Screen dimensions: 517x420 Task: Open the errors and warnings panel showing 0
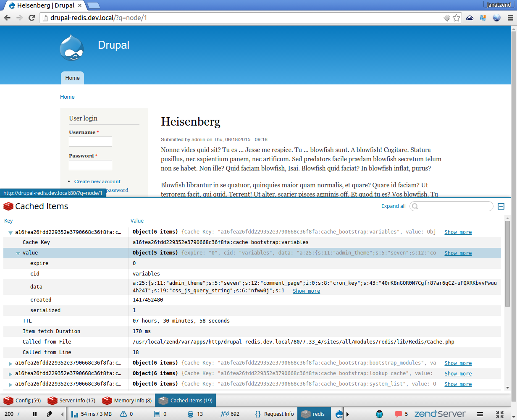click(x=126, y=414)
